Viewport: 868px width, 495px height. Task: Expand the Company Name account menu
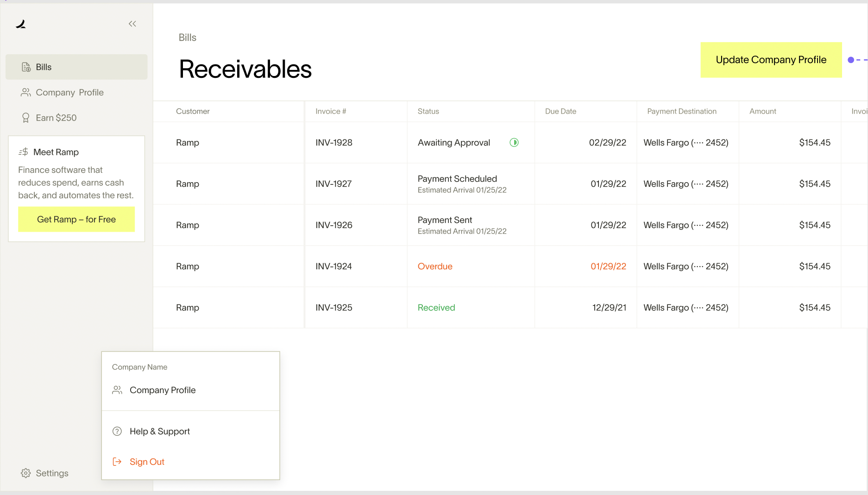tap(139, 367)
